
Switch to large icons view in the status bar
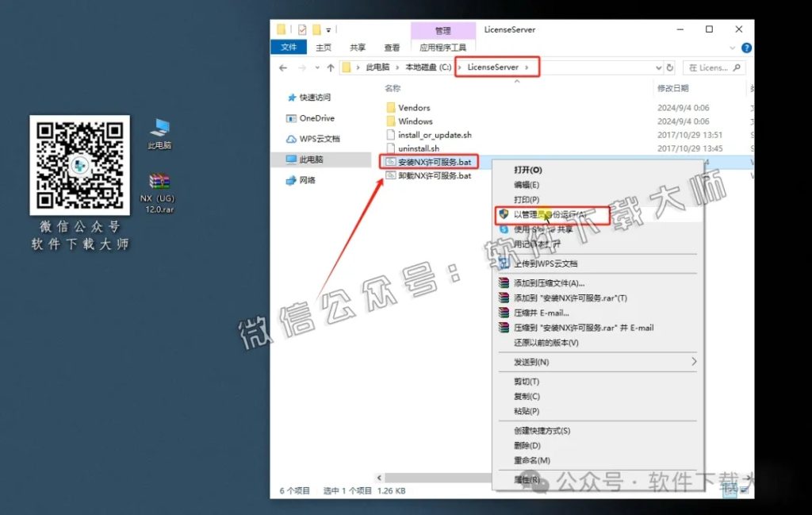click(743, 492)
